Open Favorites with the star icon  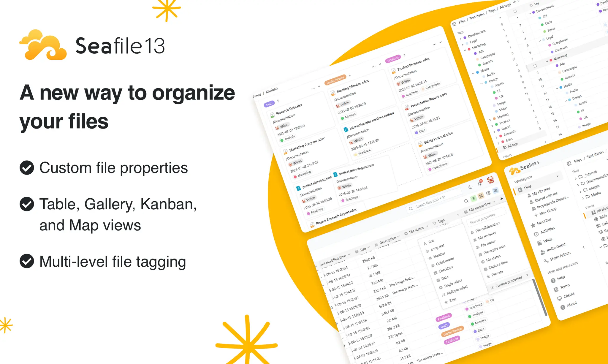[x=541, y=222]
